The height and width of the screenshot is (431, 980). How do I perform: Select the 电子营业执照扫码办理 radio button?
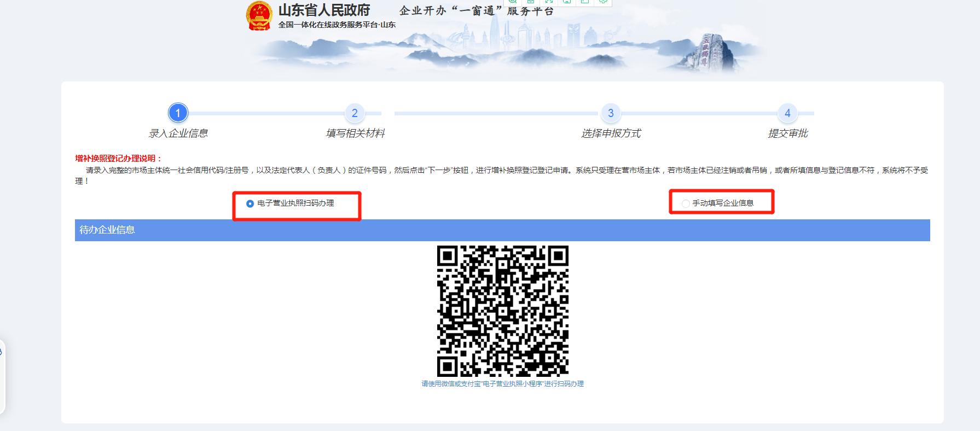click(x=250, y=203)
